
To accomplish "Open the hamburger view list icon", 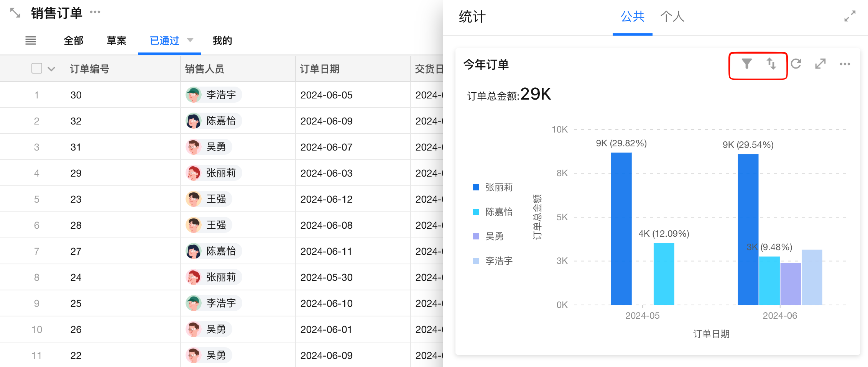I will pos(31,40).
